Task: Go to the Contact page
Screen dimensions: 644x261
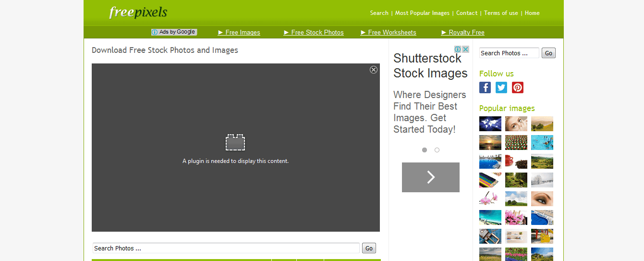Action: pyautogui.click(x=467, y=13)
